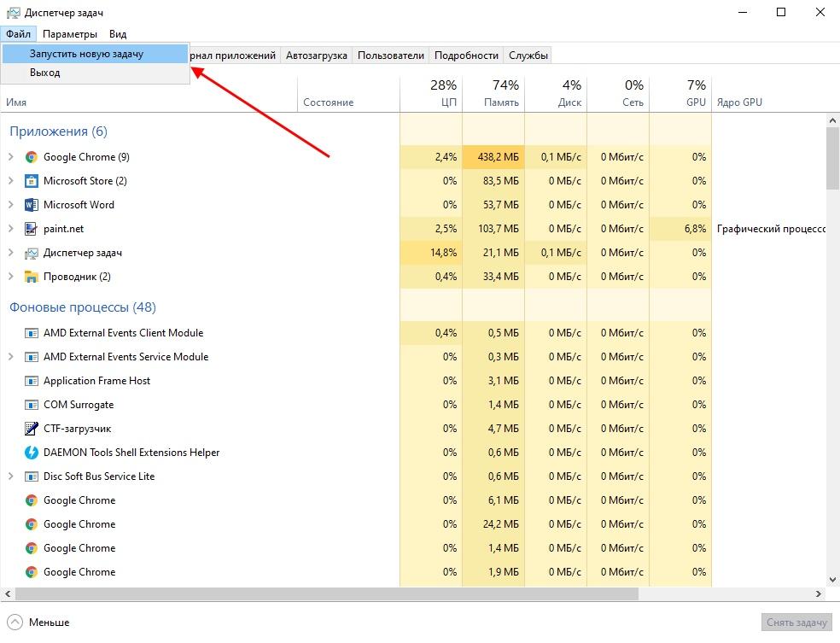Click the DAEMON Tools Shell Extensions Helper icon
The width and height of the screenshot is (840, 643).
tap(32, 453)
